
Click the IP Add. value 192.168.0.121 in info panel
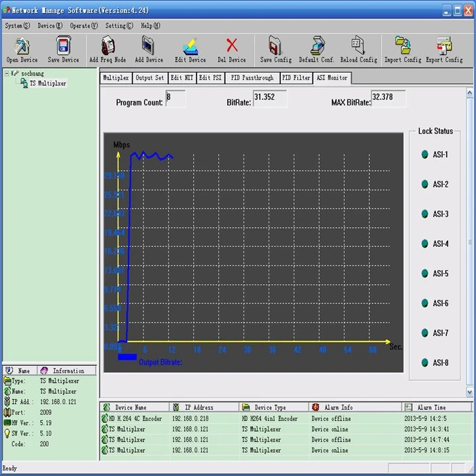(58, 402)
